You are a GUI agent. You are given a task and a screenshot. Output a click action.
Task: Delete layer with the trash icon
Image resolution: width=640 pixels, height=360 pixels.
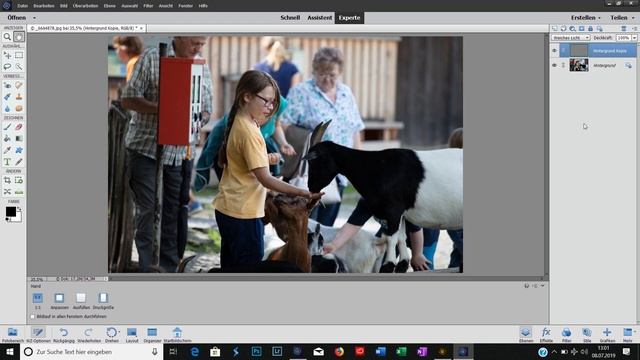click(624, 29)
